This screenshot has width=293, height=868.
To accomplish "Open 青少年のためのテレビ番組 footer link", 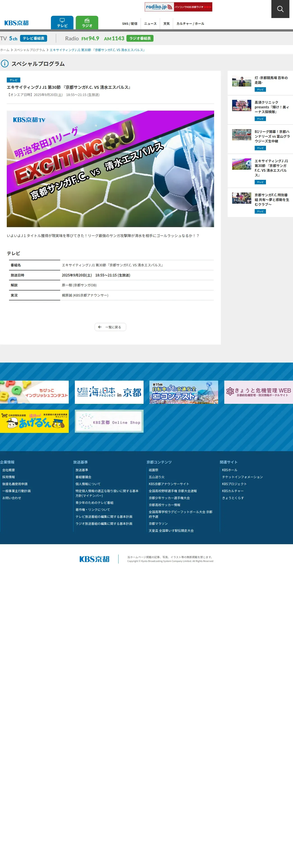I will [x=94, y=503].
